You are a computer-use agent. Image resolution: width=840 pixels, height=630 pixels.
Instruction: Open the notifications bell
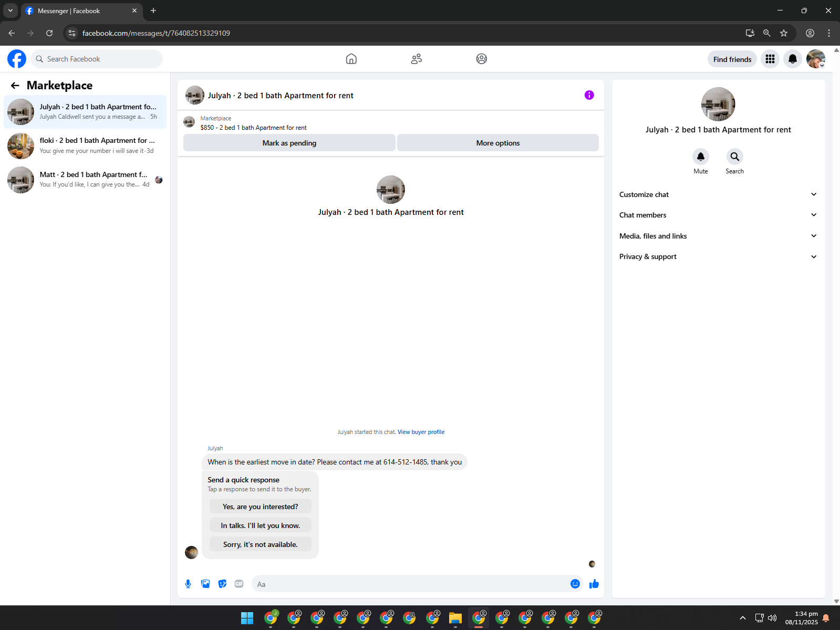793,59
